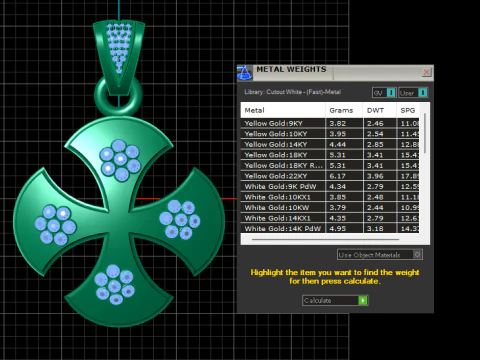Viewport: 480px width, 360px height.
Task: Click the 4.34 grams value for 9K PdW
Action: pyautogui.click(x=338, y=187)
